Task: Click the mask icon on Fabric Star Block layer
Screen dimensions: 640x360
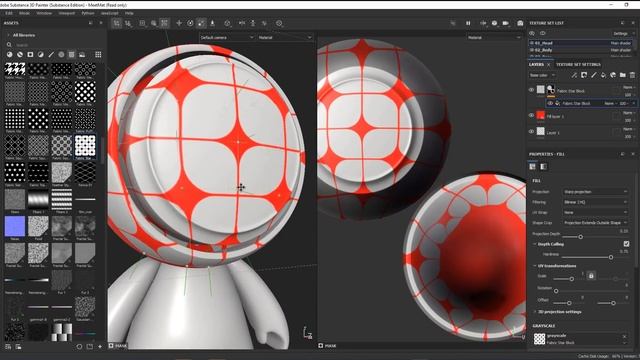Action: [551, 89]
